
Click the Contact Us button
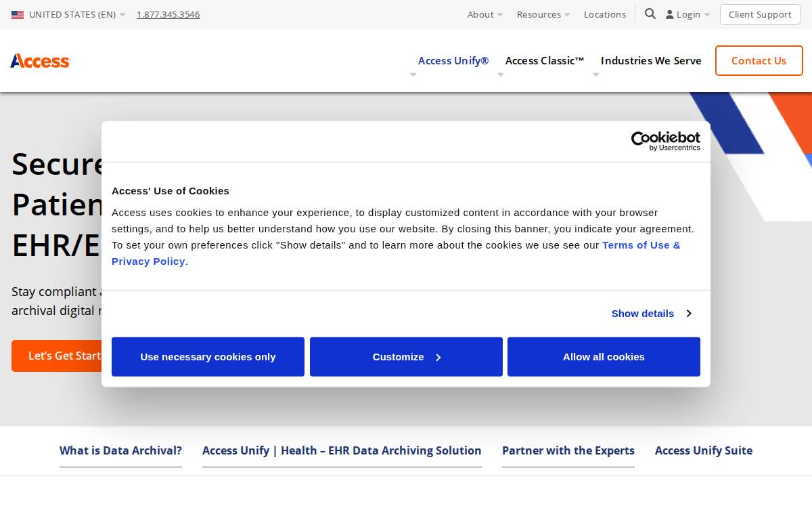click(x=759, y=61)
